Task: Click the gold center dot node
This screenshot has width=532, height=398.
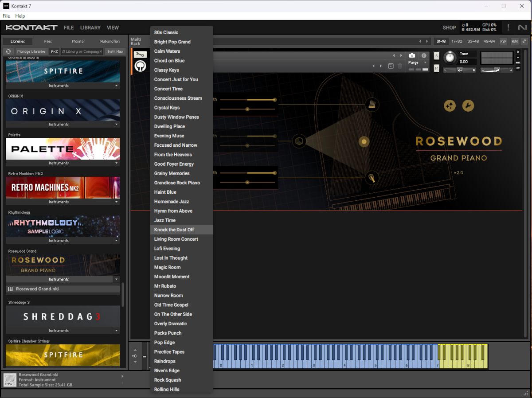Action: 364,141
